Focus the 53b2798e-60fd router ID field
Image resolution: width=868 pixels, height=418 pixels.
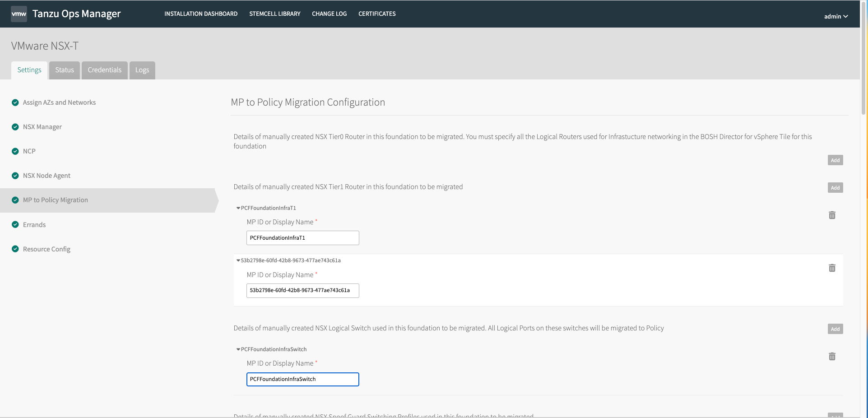click(303, 291)
